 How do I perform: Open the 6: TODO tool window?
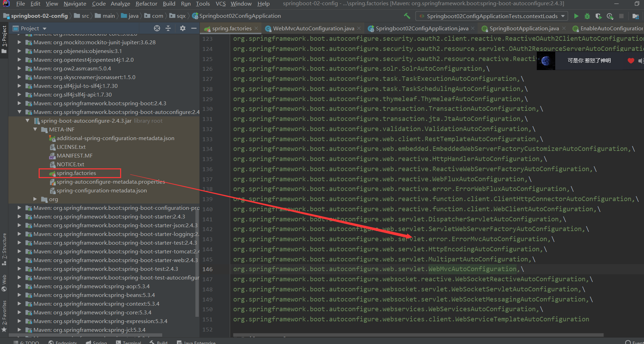pos(26,342)
